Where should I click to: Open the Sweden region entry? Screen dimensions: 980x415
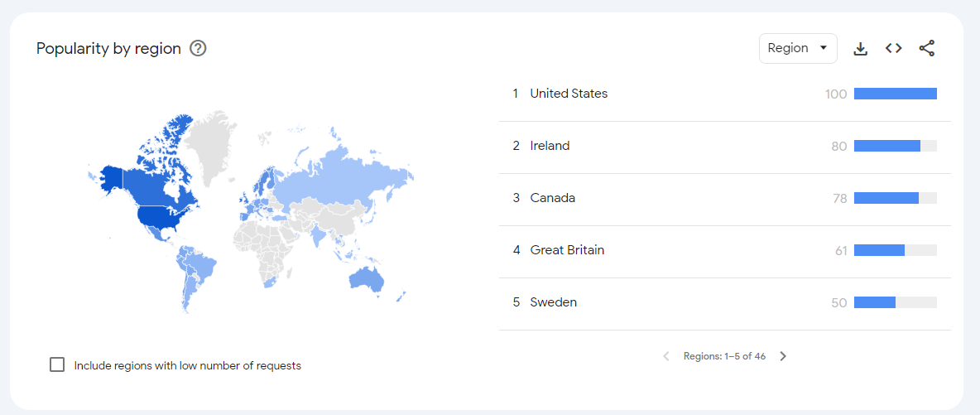tap(553, 302)
